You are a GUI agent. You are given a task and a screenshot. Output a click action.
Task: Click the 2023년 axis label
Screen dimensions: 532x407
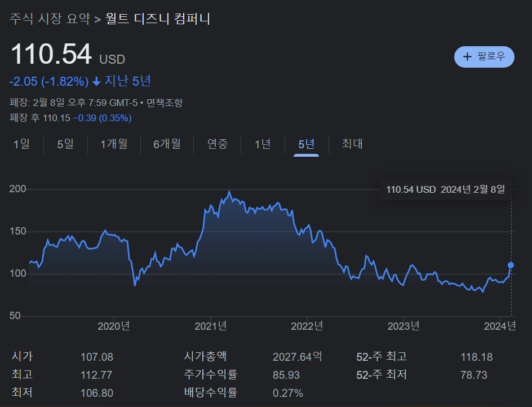tap(404, 326)
